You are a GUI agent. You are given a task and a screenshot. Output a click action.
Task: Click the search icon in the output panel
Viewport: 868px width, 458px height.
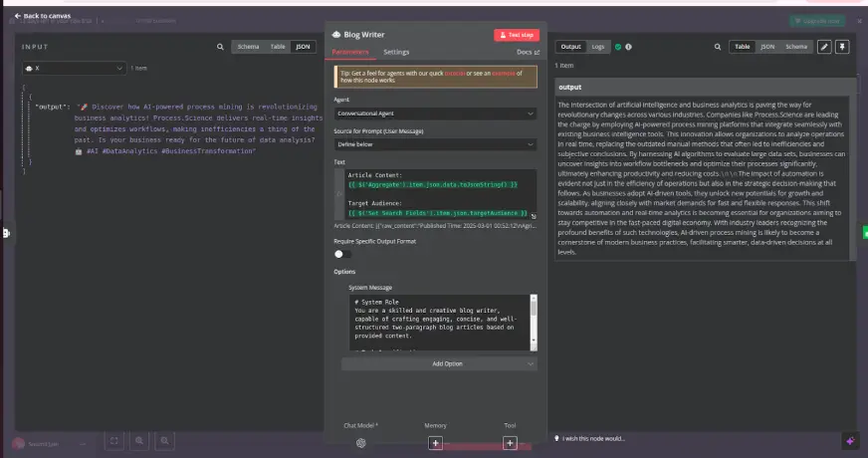[x=720, y=47]
